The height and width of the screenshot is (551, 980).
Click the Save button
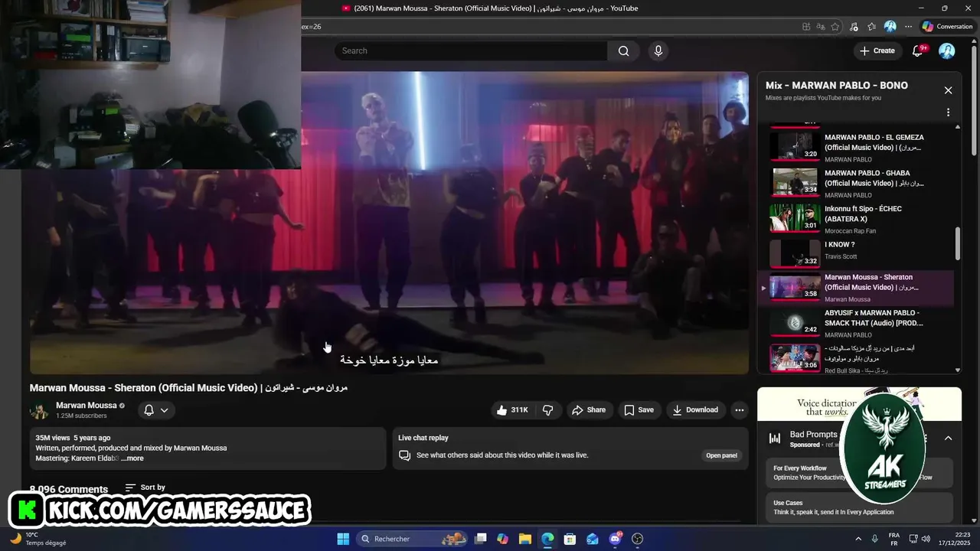coord(639,410)
